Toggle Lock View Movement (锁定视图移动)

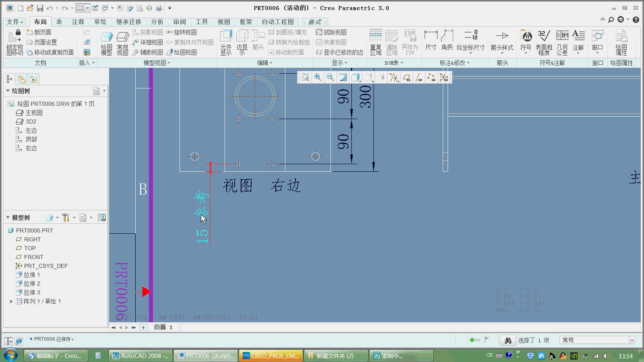(x=15, y=42)
